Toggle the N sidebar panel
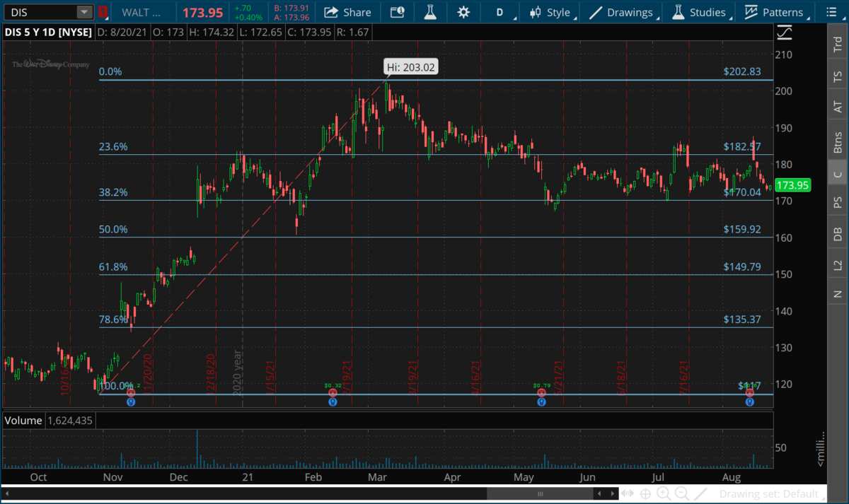This screenshot has width=849, height=504. (x=837, y=293)
